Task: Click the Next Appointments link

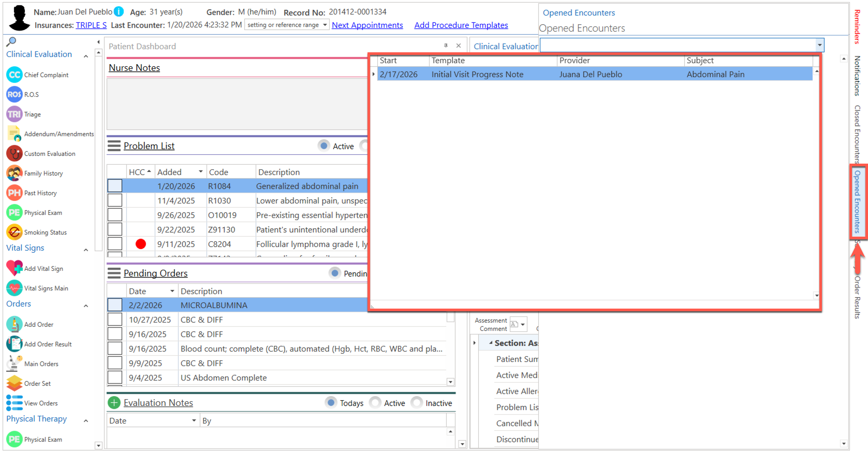Action: tap(367, 25)
